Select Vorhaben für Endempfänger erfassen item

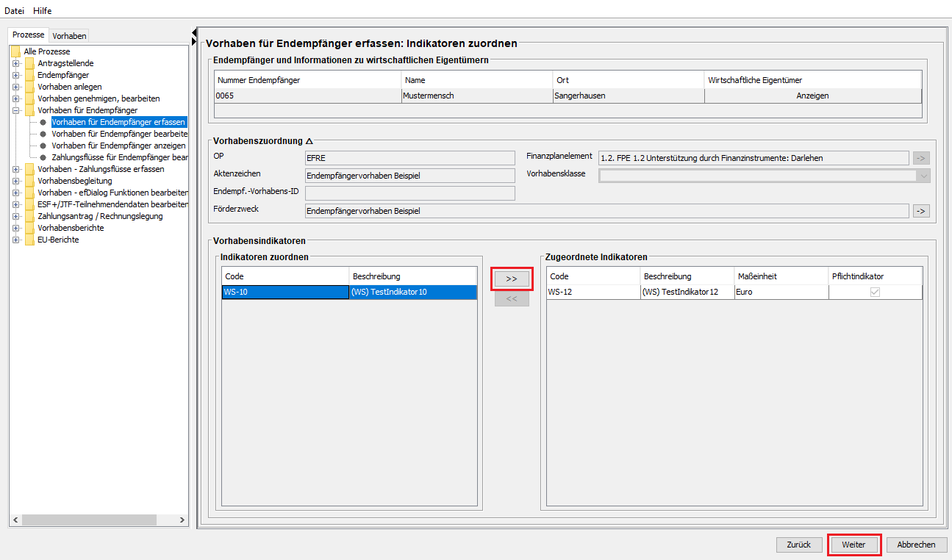[118, 122]
